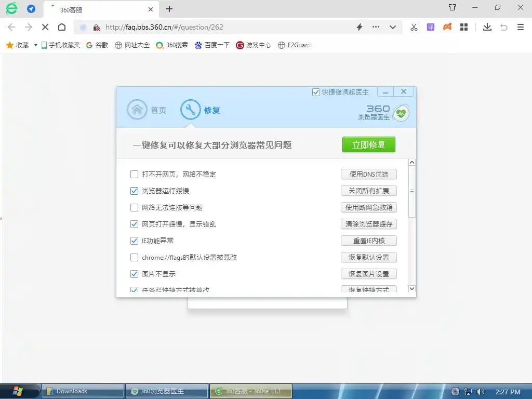The width and height of the screenshot is (532, 399).
Task: Click the 收藏 star favorites button
Action: point(18,45)
